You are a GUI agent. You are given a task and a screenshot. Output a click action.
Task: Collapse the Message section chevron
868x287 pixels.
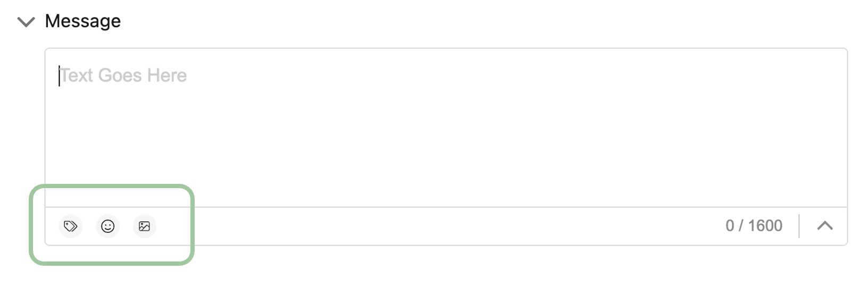click(x=26, y=22)
